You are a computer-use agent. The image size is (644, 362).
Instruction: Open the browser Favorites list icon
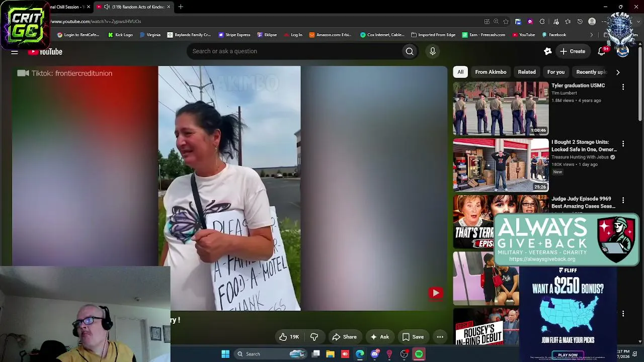click(568, 22)
